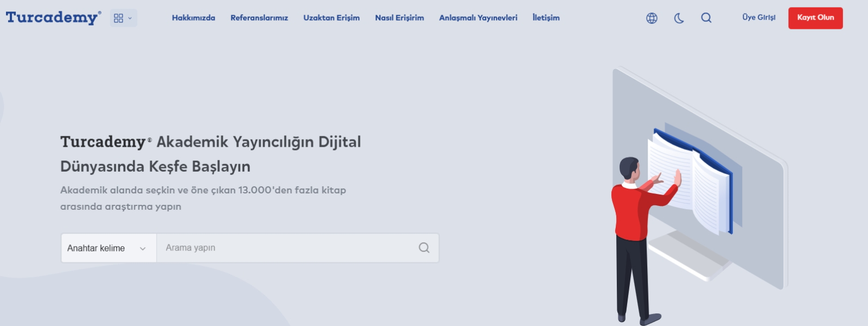The image size is (868, 326).
Task: Click the headline "Dünyasında Keşfe Başlayın"
Action: 155,166
